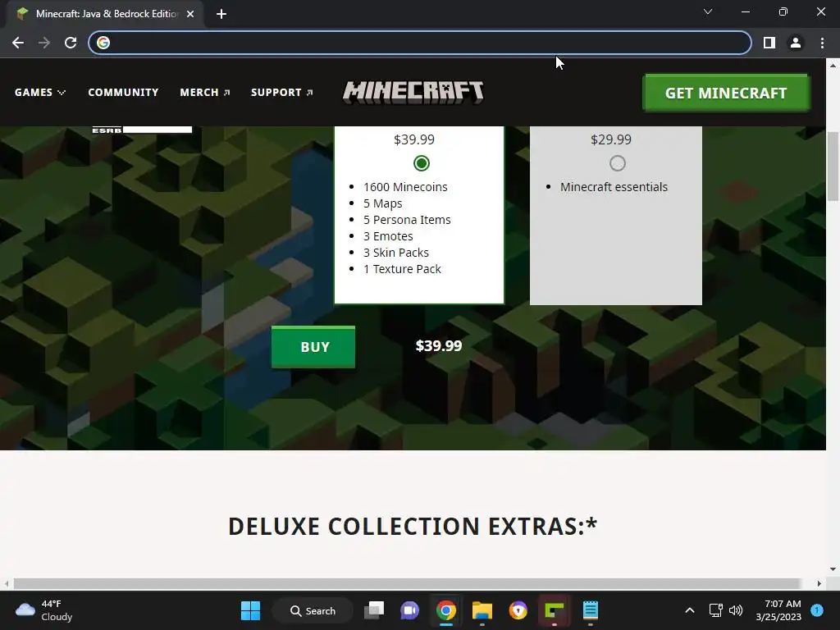840x630 pixels.
Task: Open the Chrome side panel icon
Action: (x=769, y=43)
